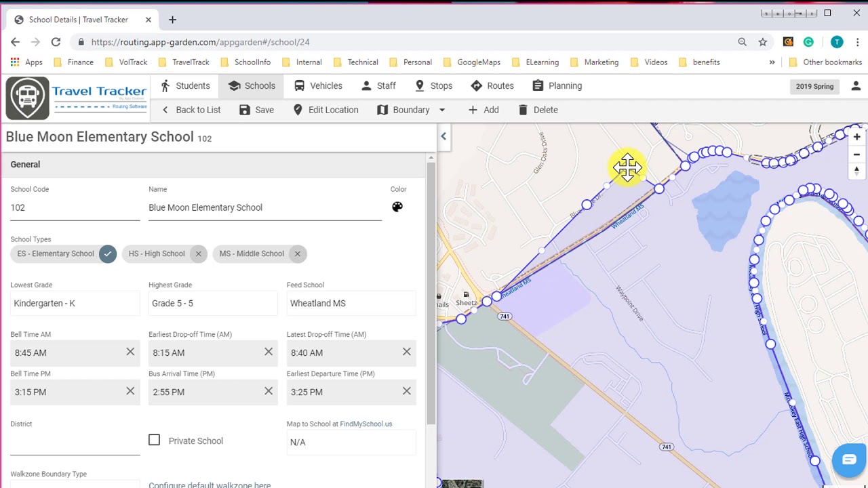This screenshot has height=488, width=868.
Task: Add a new school
Action: coord(483,110)
